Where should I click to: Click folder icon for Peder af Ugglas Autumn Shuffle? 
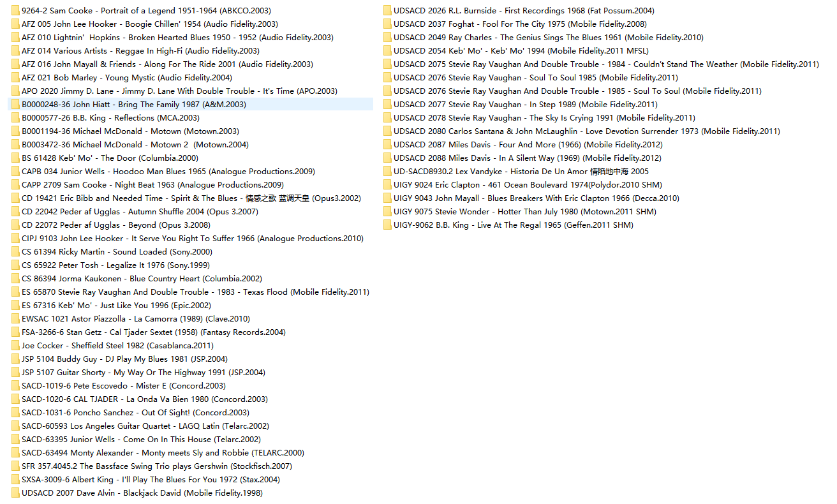click(x=15, y=212)
